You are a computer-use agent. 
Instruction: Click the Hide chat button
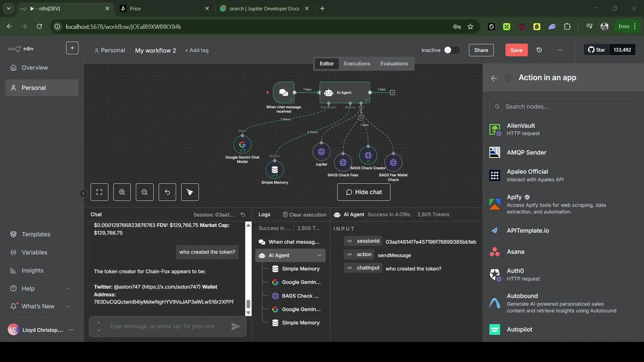(x=364, y=192)
